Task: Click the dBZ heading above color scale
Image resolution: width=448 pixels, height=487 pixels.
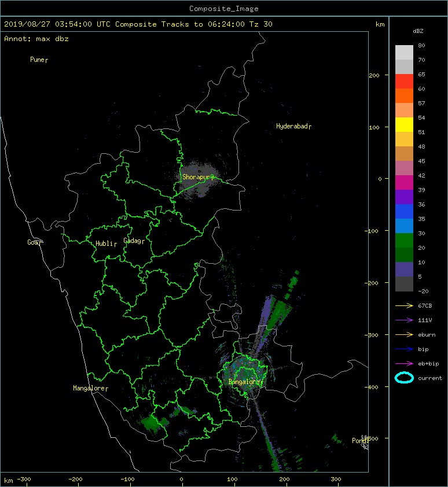Action: pos(418,31)
